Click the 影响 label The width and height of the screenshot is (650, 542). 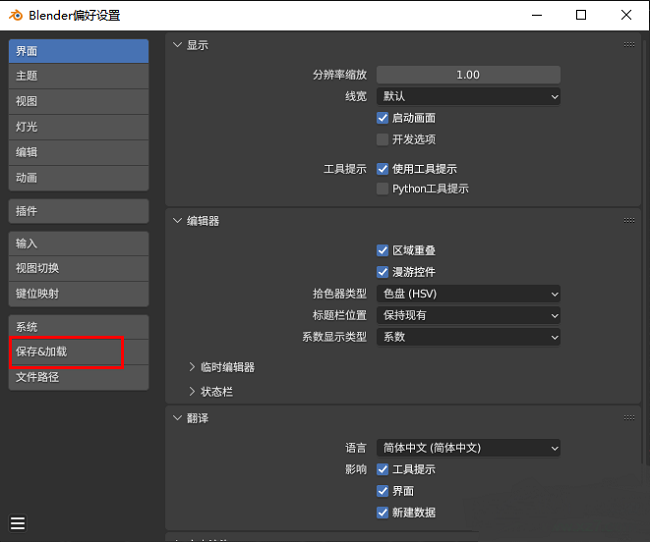[356, 469]
